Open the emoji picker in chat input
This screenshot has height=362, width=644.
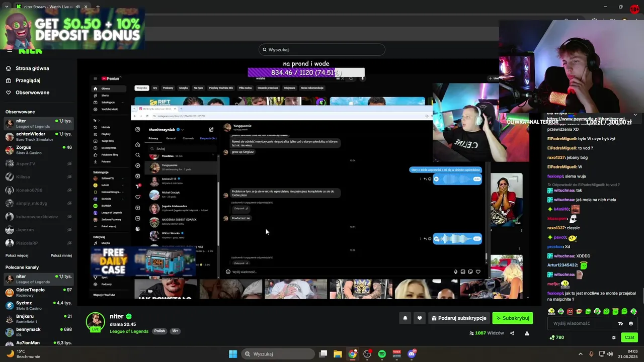pyautogui.click(x=631, y=323)
